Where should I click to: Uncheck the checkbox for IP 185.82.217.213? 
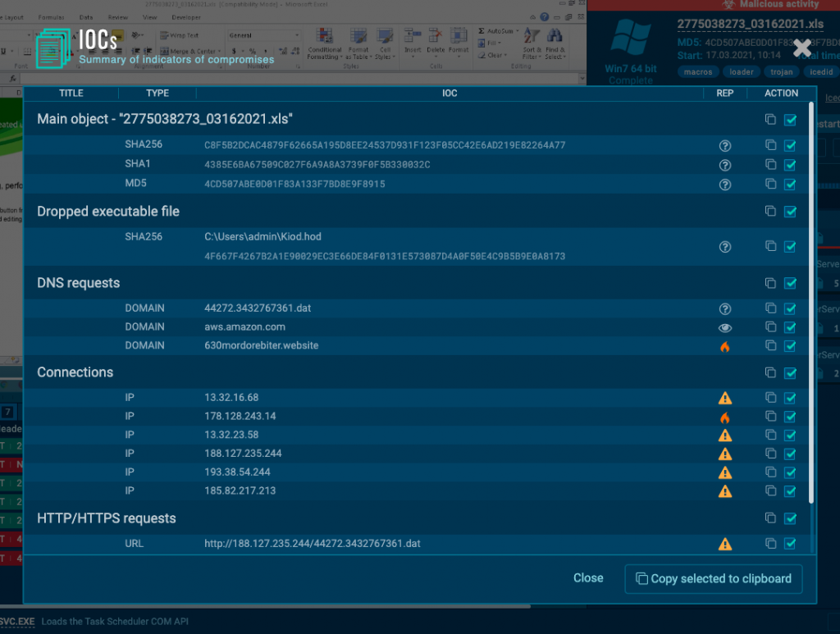(x=790, y=491)
